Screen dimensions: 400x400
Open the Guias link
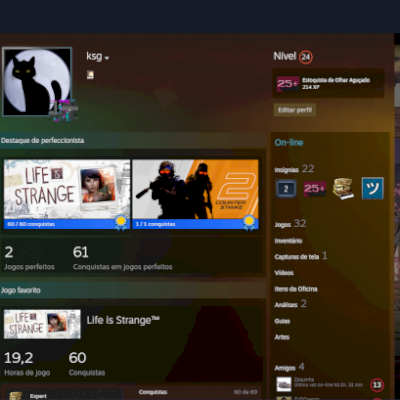282,321
